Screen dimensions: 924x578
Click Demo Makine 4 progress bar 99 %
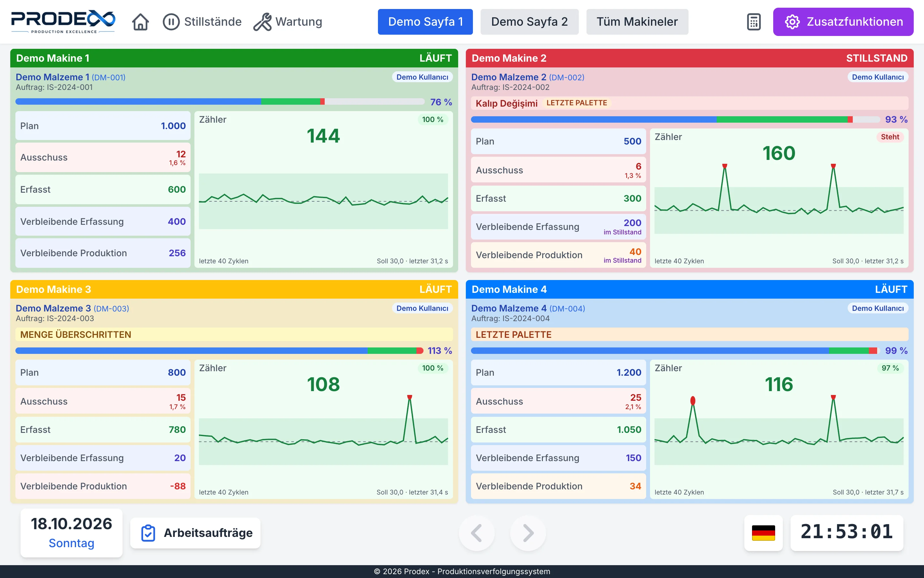click(x=675, y=351)
